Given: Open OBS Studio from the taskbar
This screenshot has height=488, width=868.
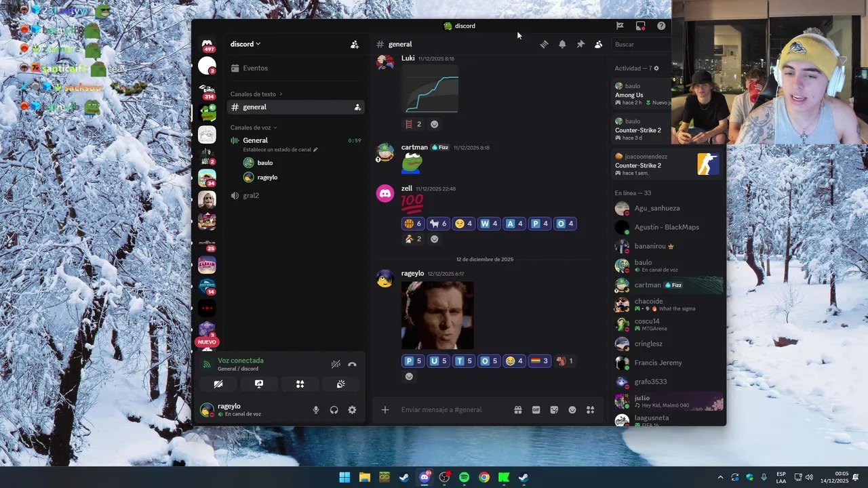Looking at the screenshot, I should click(444, 477).
